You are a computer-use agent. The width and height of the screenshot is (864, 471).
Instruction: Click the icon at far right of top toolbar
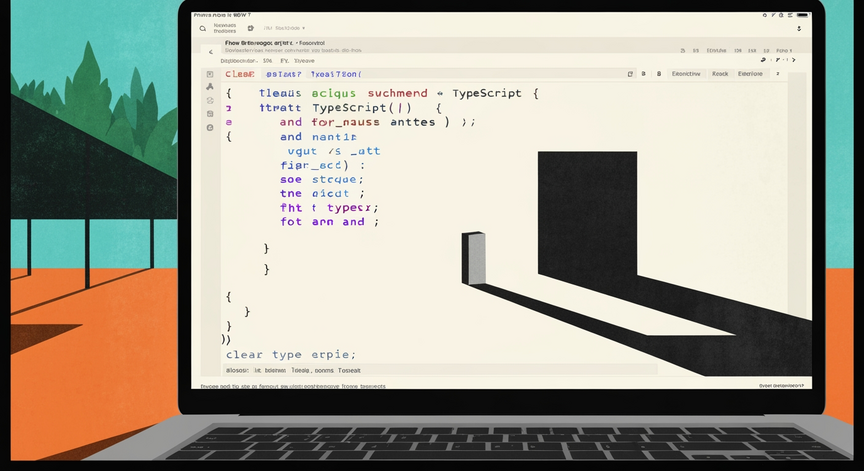(x=799, y=28)
